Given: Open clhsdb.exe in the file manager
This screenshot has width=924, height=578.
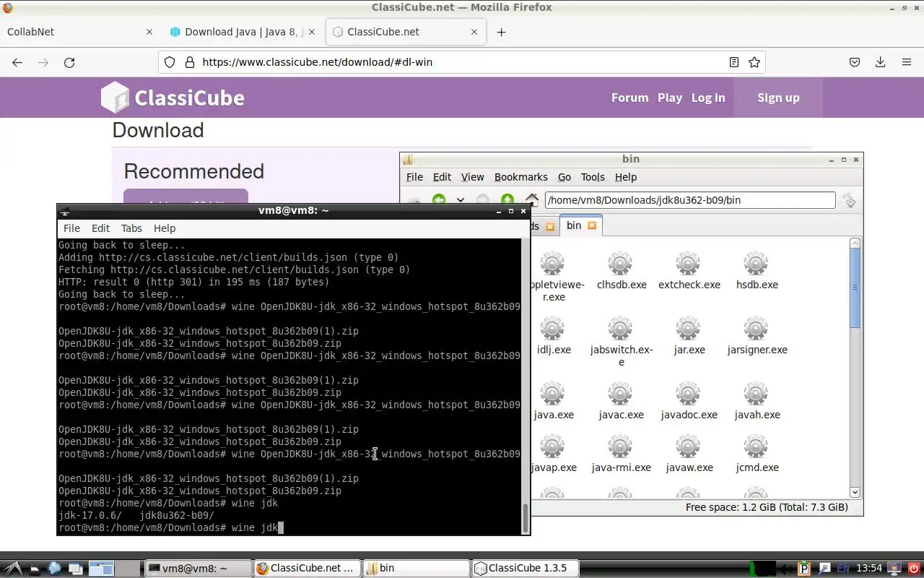Looking at the screenshot, I should (621, 271).
